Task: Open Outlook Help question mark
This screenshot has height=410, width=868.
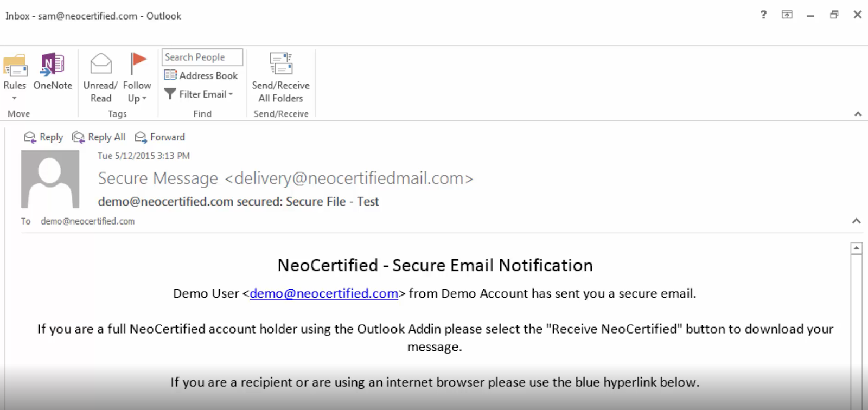Action: [x=763, y=15]
